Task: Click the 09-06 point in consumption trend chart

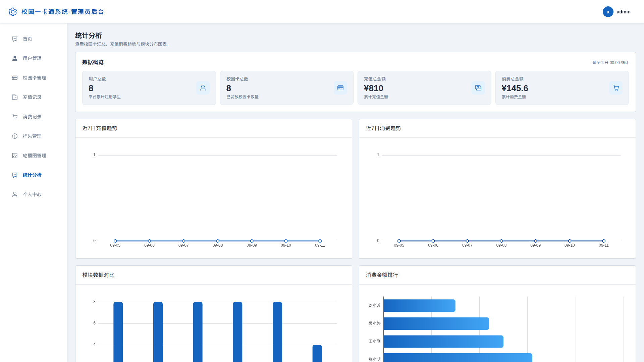Action: coord(433,241)
